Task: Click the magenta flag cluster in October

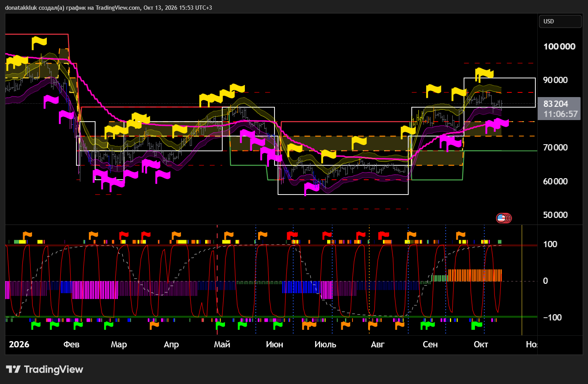Action: (497, 126)
